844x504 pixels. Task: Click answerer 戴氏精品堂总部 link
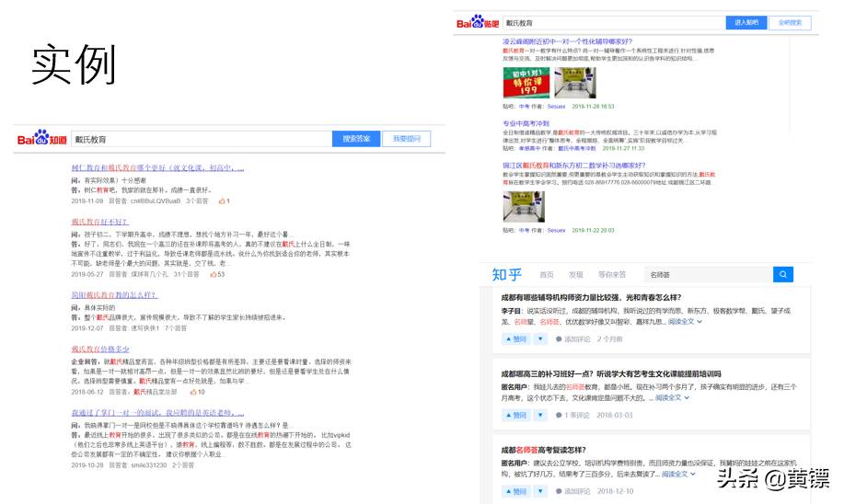tap(155, 392)
